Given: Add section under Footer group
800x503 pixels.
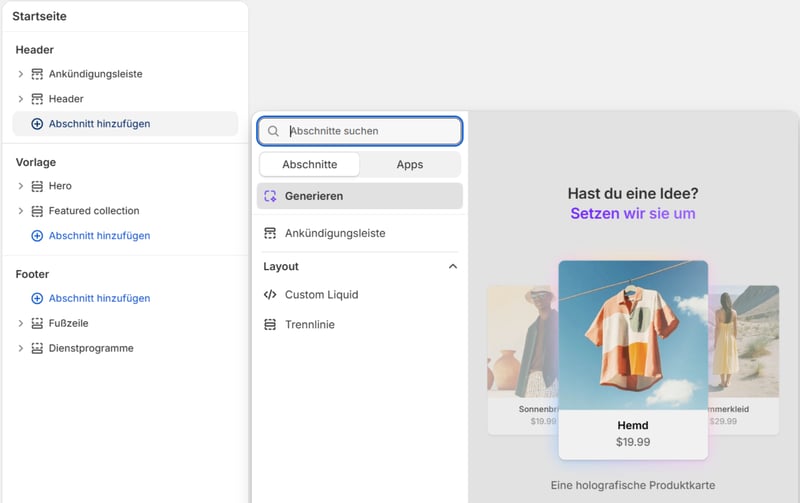Looking at the screenshot, I should 99,298.
